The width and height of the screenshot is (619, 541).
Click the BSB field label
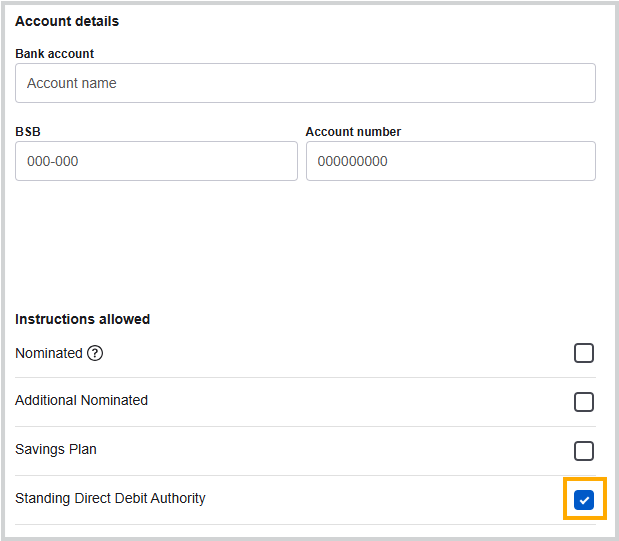point(28,131)
